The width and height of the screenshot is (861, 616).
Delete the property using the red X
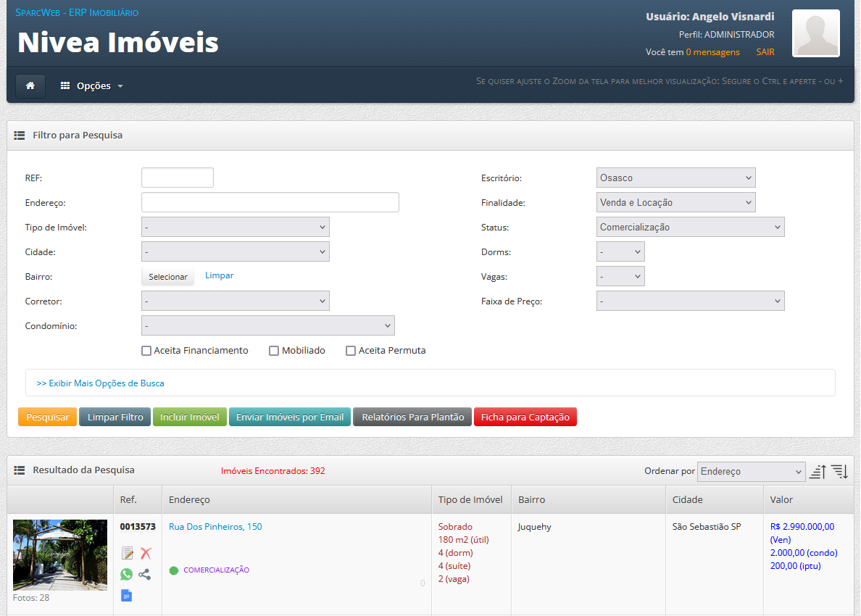pyautogui.click(x=146, y=554)
